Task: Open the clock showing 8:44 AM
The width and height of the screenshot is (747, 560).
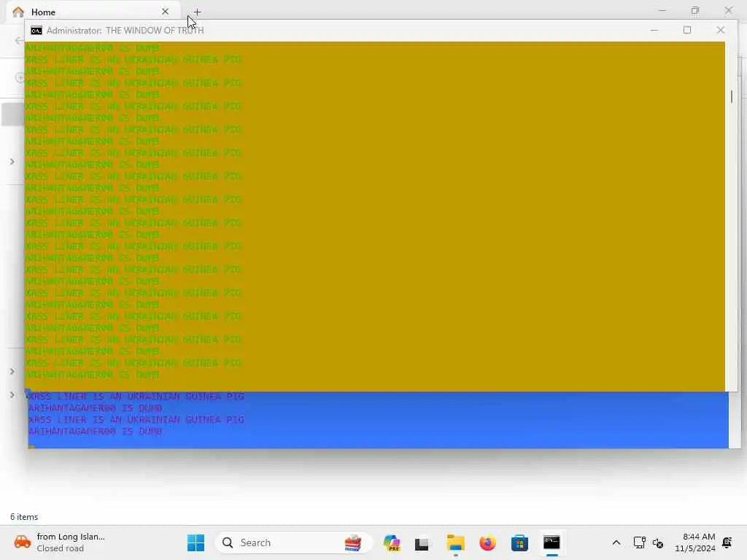Action: coord(695,542)
